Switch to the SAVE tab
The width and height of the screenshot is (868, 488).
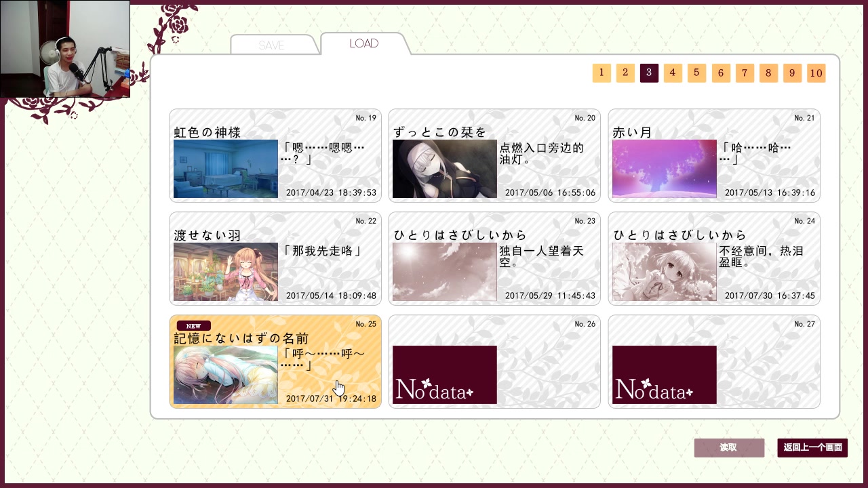[273, 45]
